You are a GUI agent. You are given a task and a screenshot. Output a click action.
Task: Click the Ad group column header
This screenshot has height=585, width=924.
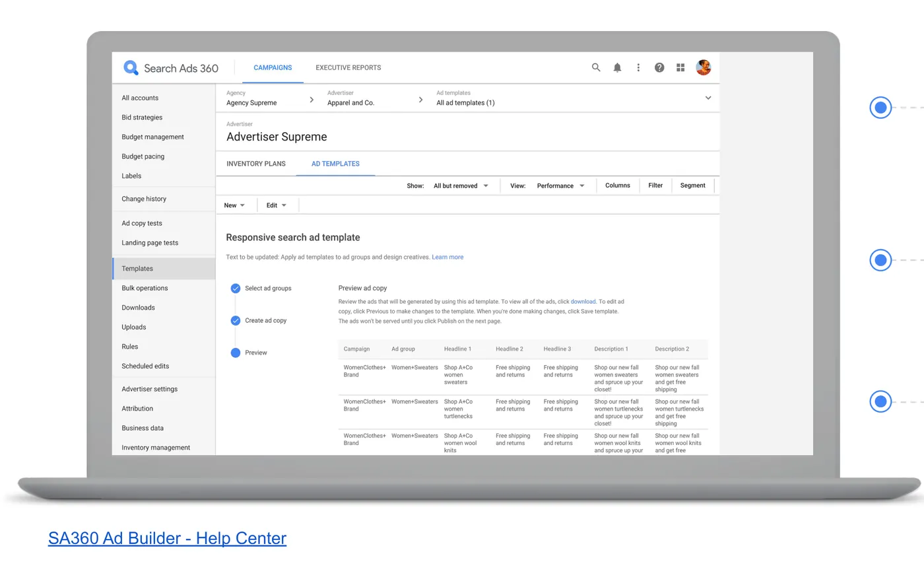pyautogui.click(x=403, y=349)
